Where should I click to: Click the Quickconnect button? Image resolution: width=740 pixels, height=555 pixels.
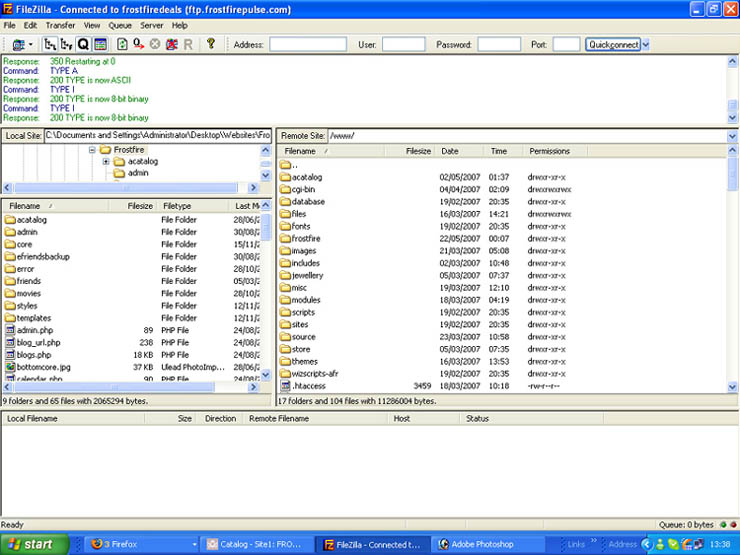[x=613, y=44]
